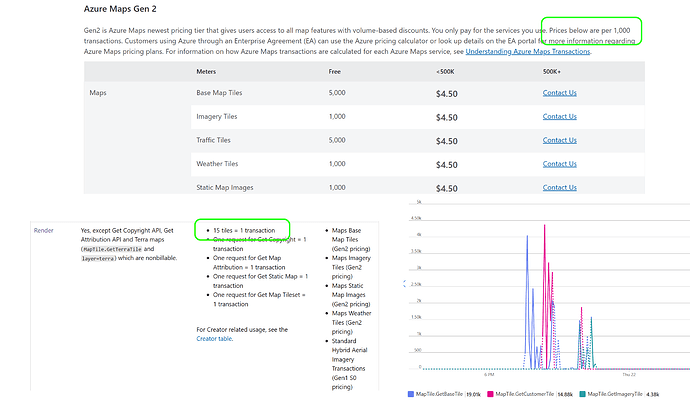Viewport: 690px width, 412px height.
Task: Click Contact Us for Imagery Tiles
Action: (x=559, y=117)
